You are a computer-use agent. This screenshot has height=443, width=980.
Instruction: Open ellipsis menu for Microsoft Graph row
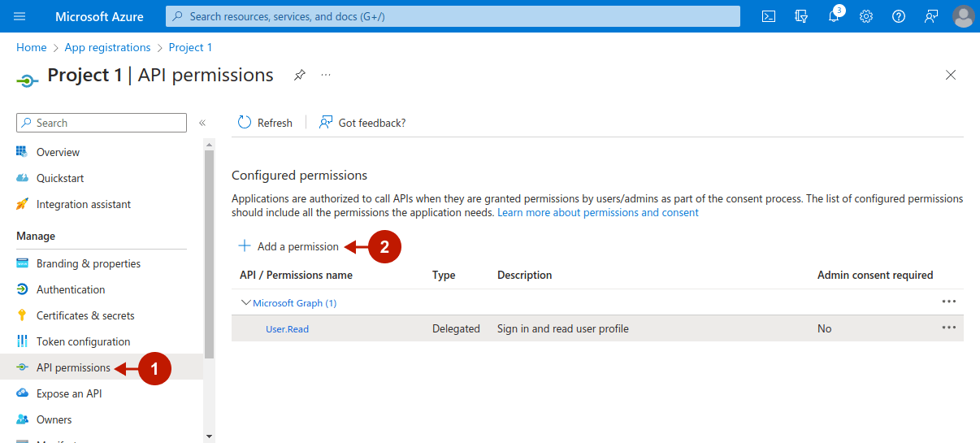click(948, 302)
